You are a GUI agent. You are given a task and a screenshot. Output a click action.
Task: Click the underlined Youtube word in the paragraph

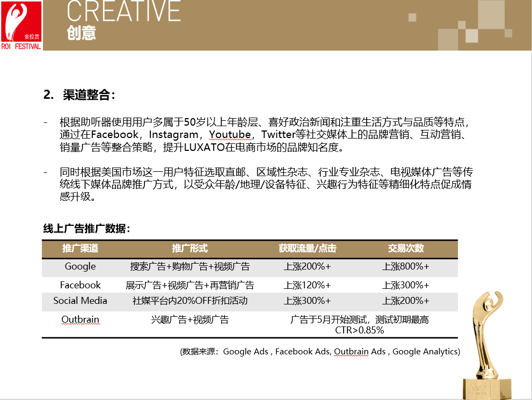pos(230,134)
